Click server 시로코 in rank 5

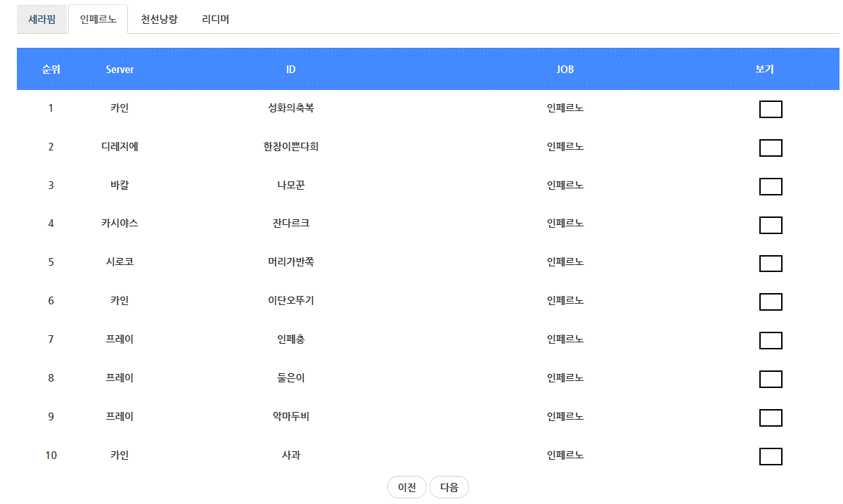click(x=120, y=261)
